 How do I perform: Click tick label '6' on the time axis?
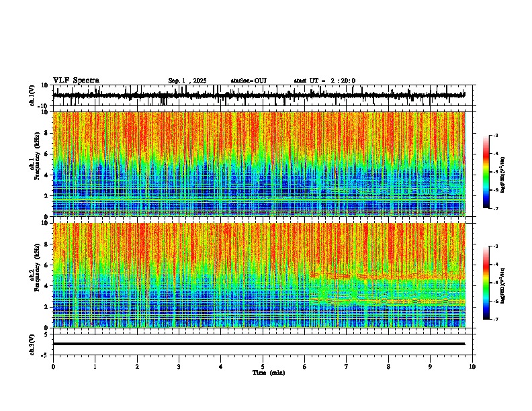[x=305, y=367]
